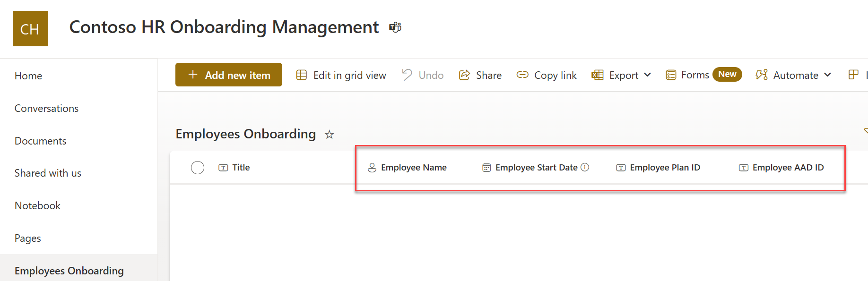Show info for Employee Start Date column
Screen dimensions: 868x281
pos(585,167)
